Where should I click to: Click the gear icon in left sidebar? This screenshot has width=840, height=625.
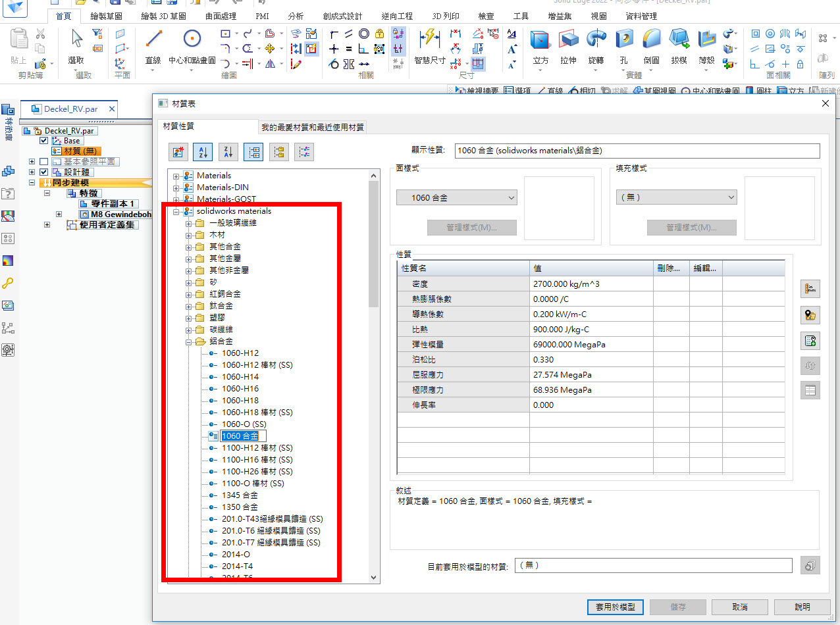point(8,350)
